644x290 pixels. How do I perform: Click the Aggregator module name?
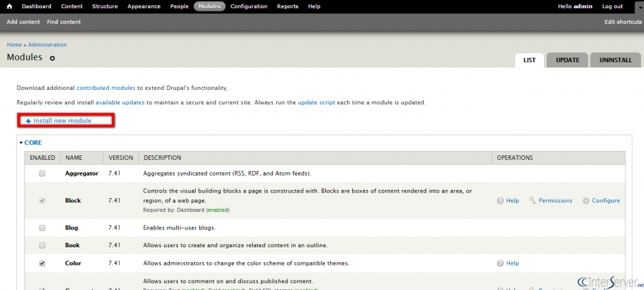82,174
